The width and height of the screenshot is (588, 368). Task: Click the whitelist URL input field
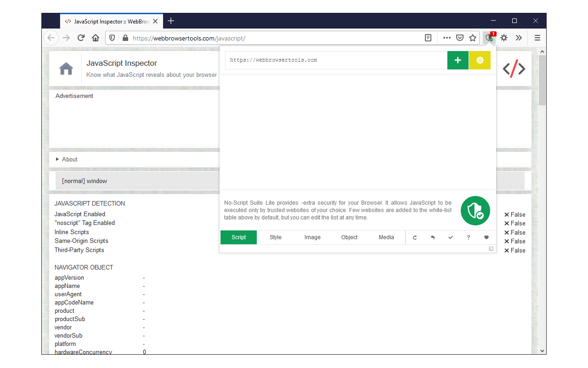(x=336, y=60)
